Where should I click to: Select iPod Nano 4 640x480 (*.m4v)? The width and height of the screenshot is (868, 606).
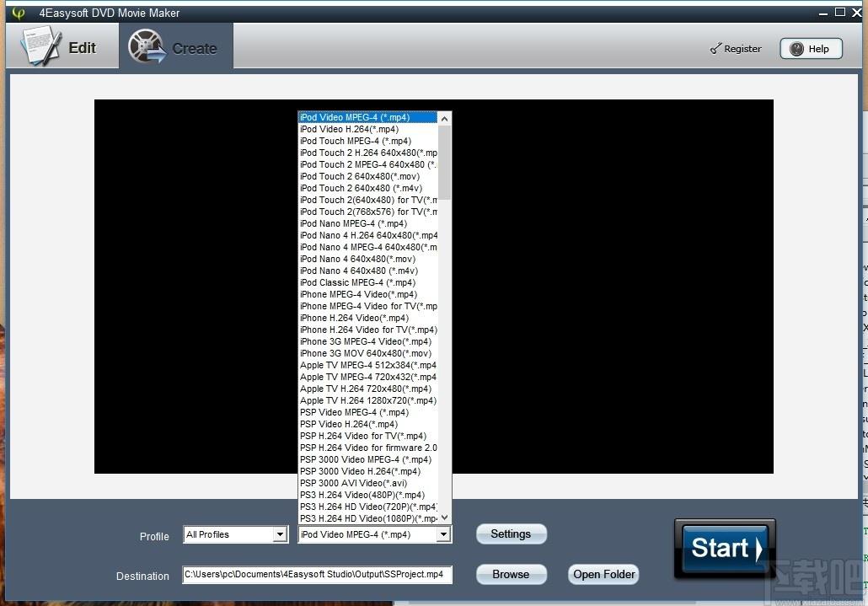(x=368, y=271)
